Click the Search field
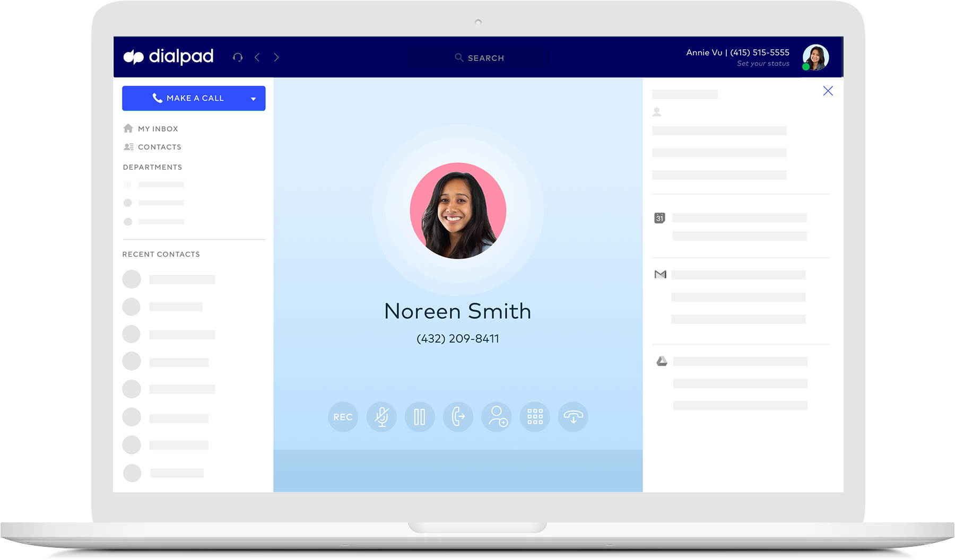Screen dimensions: 955x560 (x=479, y=58)
